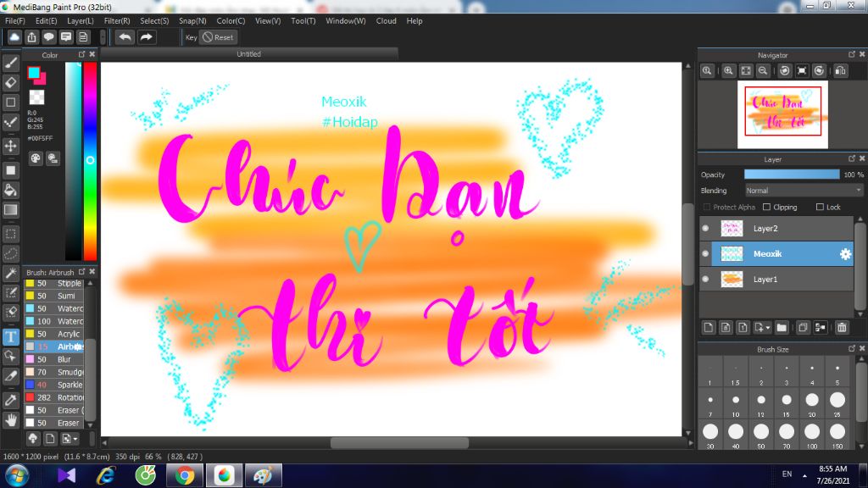This screenshot has width=868, height=488.
Task: Switch to the Untitled document tab
Action: [x=249, y=53]
